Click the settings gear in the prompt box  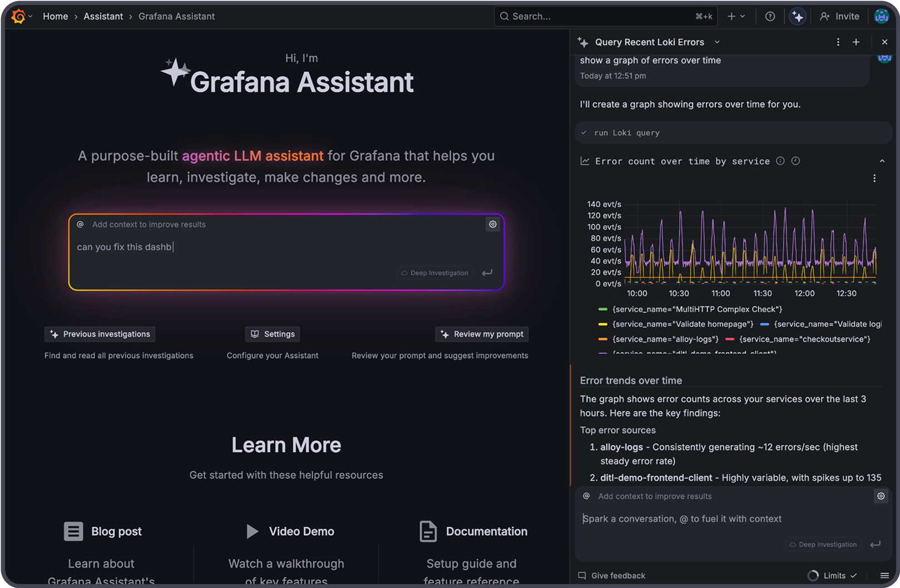(x=493, y=224)
